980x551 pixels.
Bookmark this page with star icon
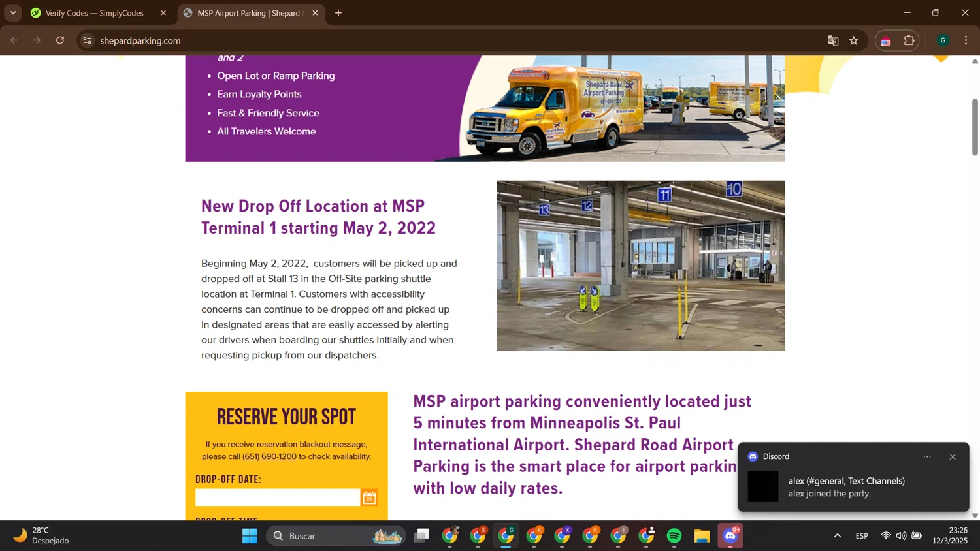click(854, 40)
